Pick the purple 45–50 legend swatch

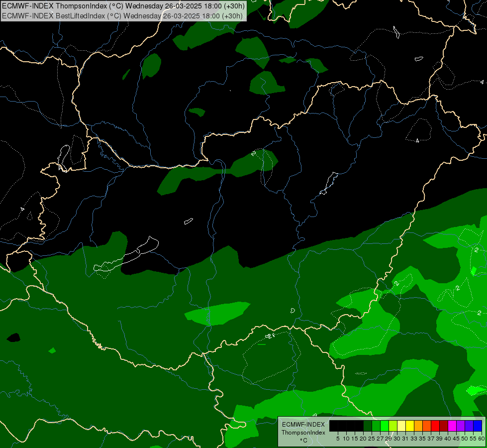461,426
